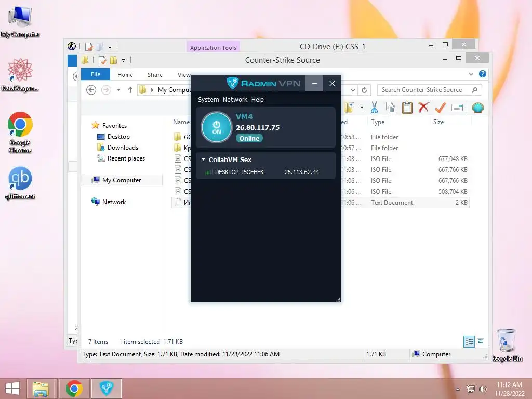The height and width of the screenshot is (399, 532).
Task: Open the Share ribbon tab
Action: [155, 75]
